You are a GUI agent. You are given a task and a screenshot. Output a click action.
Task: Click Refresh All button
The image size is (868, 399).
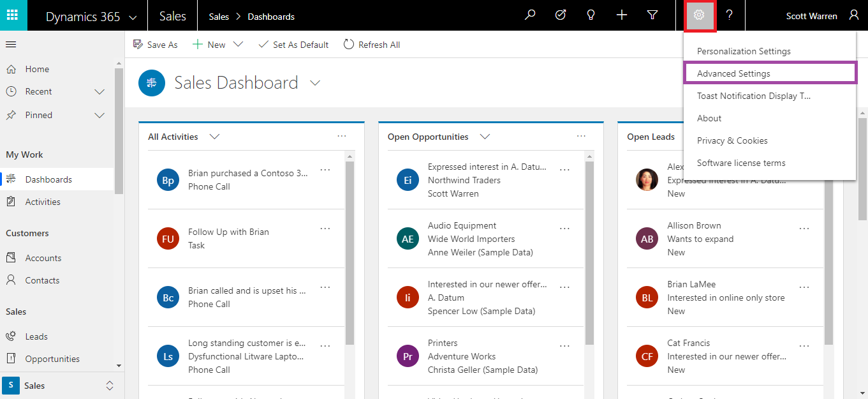click(372, 45)
